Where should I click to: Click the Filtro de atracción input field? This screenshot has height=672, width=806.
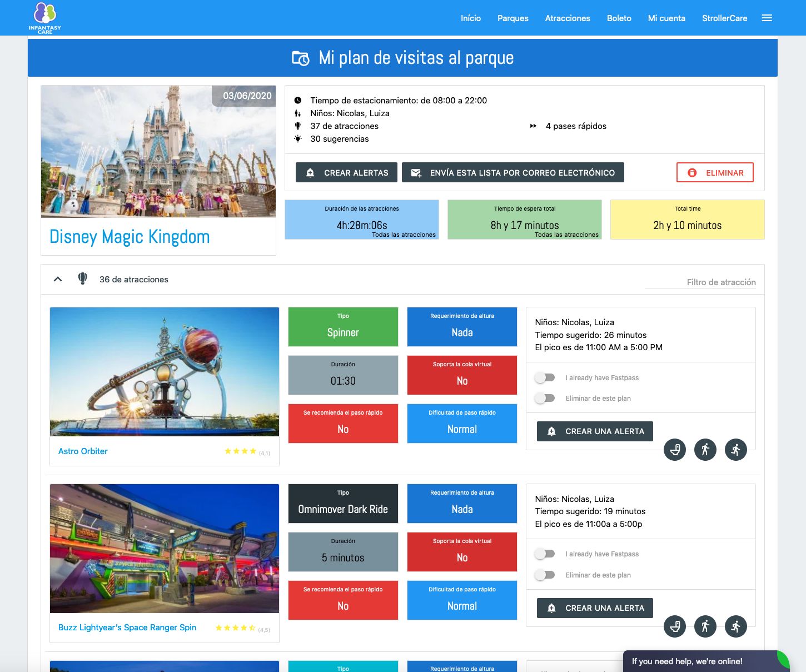pyautogui.click(x=700, y=282)
